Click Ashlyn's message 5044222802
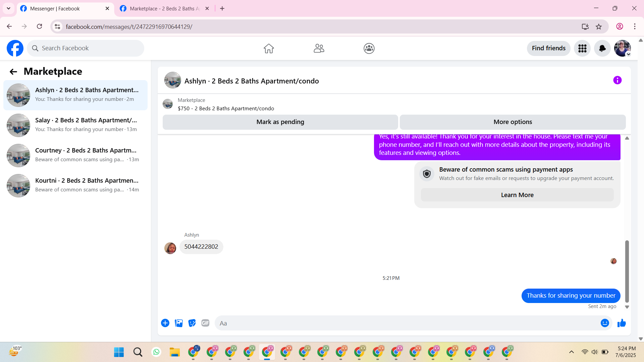This screenshot has width=644, height=362. [x=201, y=247]
